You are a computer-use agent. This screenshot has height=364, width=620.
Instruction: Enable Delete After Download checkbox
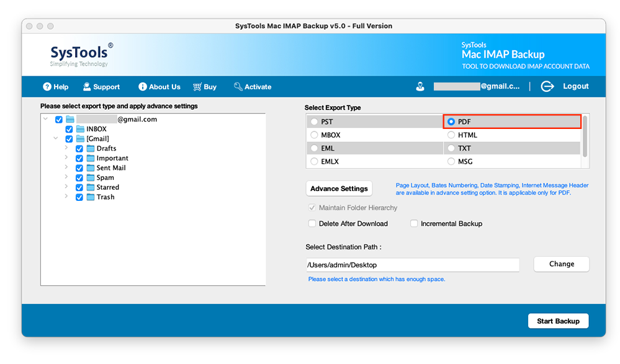click(x=312, y=223)
